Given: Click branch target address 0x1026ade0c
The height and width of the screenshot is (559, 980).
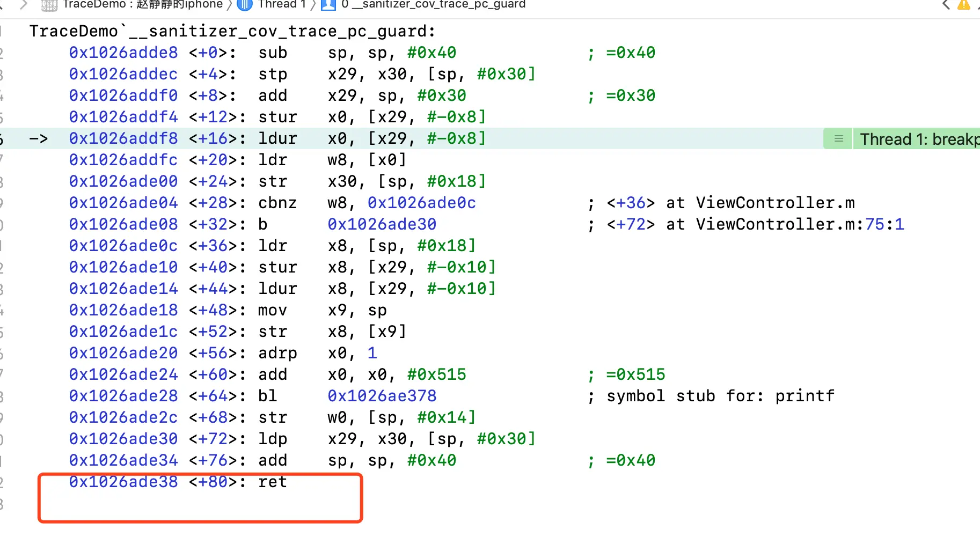Looking at the screenshot, I should [422, 203].
